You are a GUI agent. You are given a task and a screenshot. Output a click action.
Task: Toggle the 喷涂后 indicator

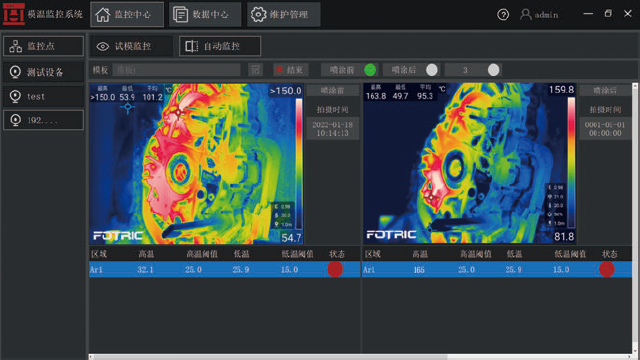tap(431, 70)
